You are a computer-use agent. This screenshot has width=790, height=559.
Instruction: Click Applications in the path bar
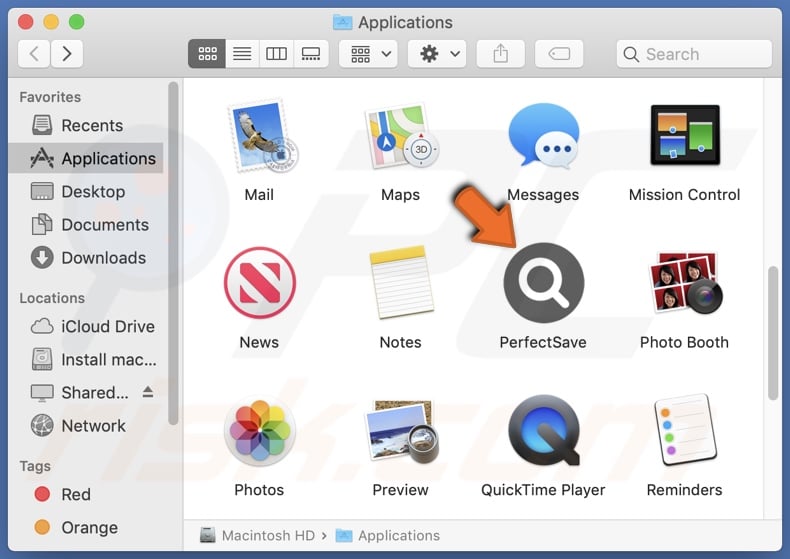[x=388, y=535]
